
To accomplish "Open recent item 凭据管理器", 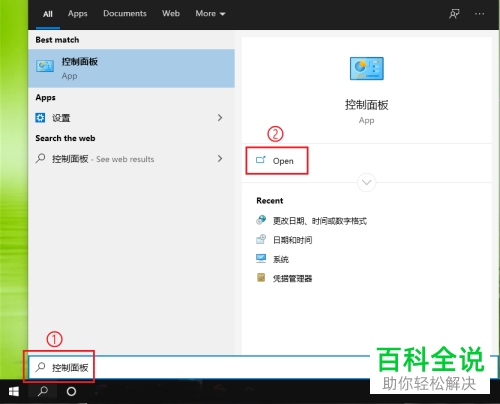I will pyautogui.click(x=292, y=278).
